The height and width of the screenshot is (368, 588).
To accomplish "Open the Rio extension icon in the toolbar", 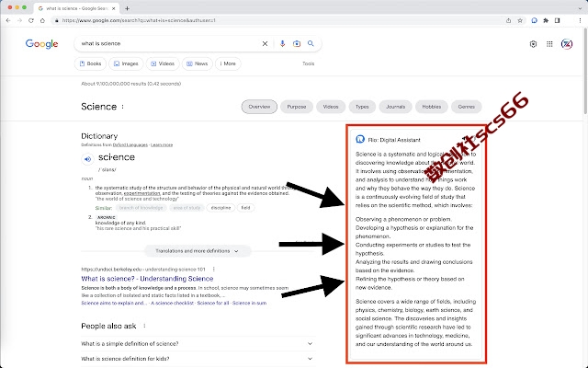I will [535, 20].
